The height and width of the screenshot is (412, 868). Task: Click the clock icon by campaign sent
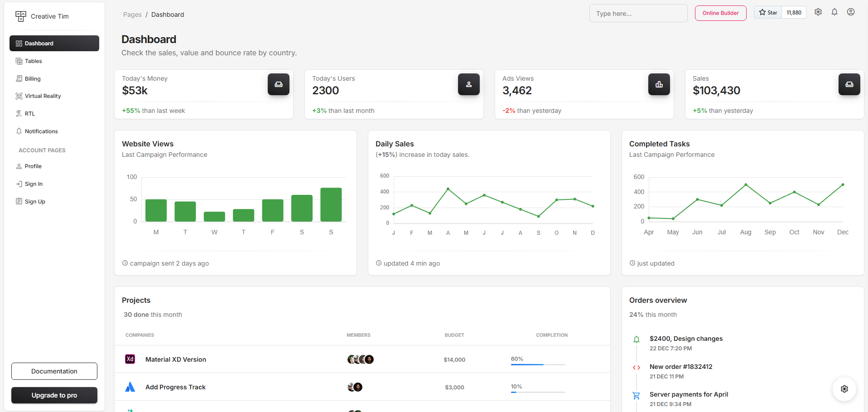[x=125, y=263]
